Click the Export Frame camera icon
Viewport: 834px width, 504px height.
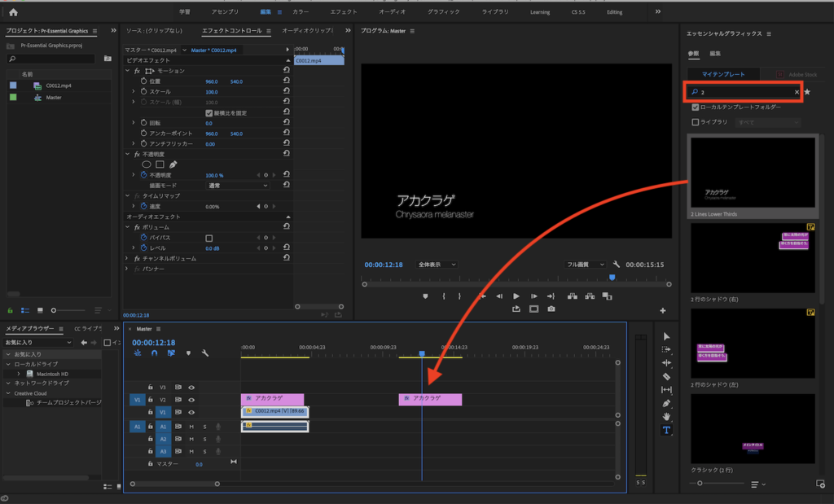pos(551,309)
